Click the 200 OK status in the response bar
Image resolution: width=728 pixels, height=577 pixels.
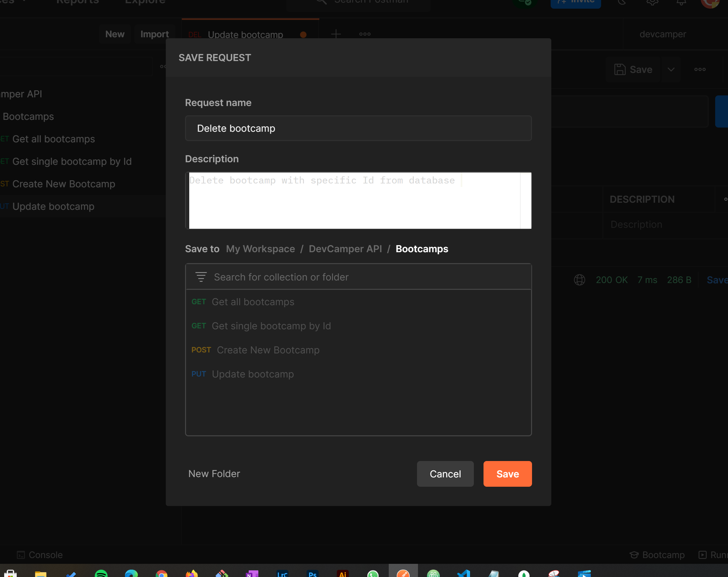click(x=611, y=280)
